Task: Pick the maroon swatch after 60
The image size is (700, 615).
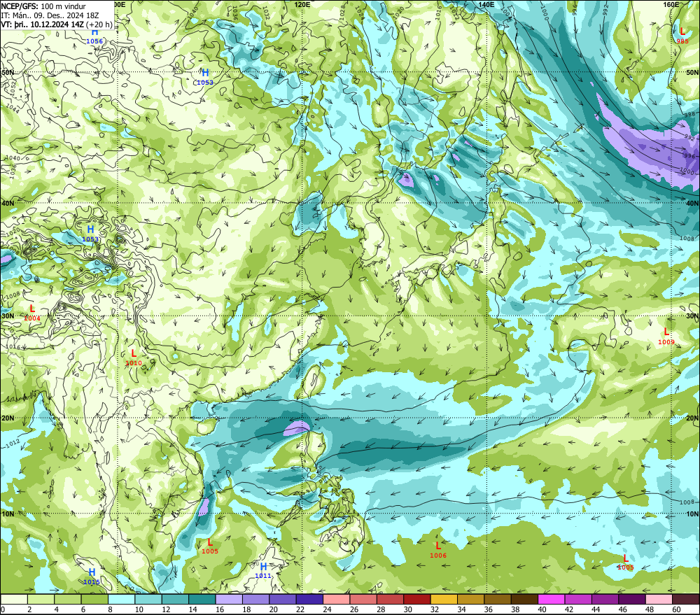Action: 686,599
